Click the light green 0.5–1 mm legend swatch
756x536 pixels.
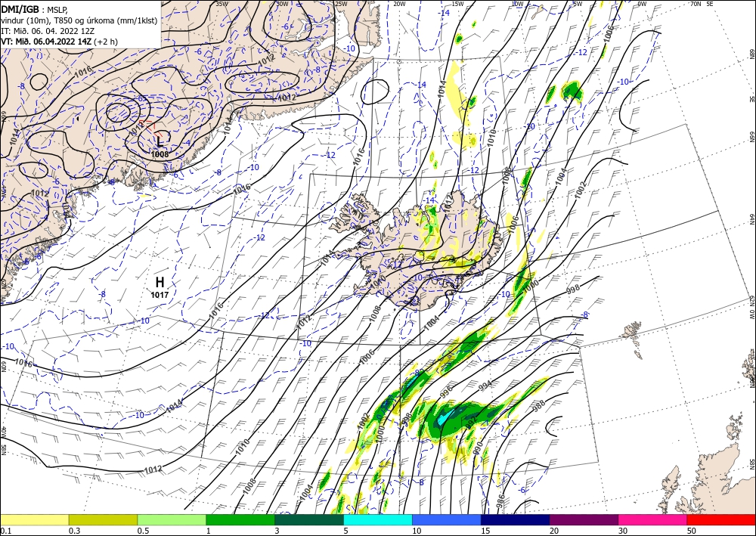tap(172, 519)
